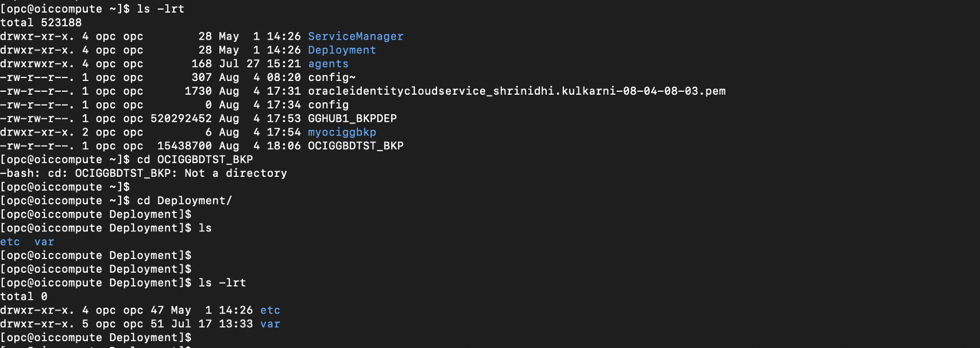The image size is (980, 348).
Task: Click the OCIGGBDTST_BKP file name in the listing
Action: coord(356,146)
